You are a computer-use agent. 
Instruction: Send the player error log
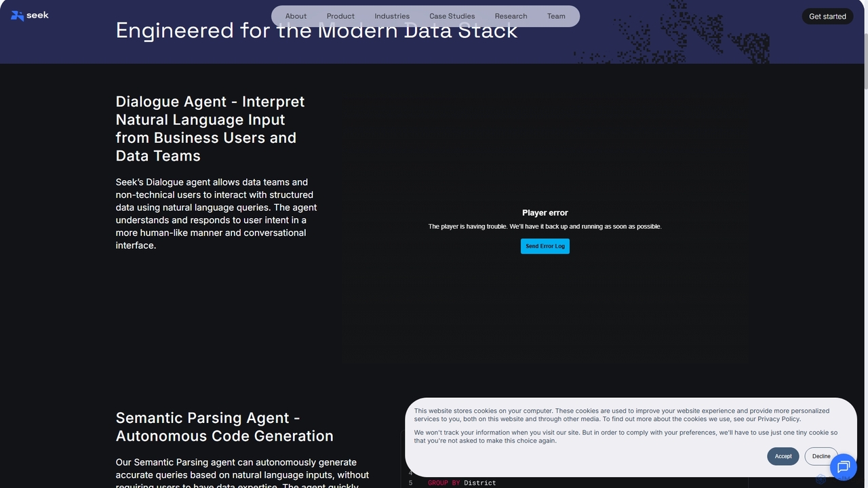click(x=545, y=246)
